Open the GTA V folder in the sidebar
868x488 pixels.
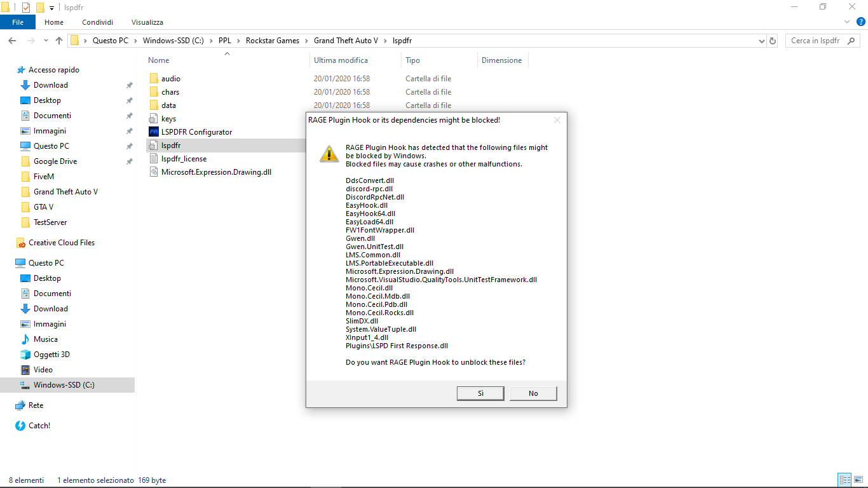(x=43, y=207)
